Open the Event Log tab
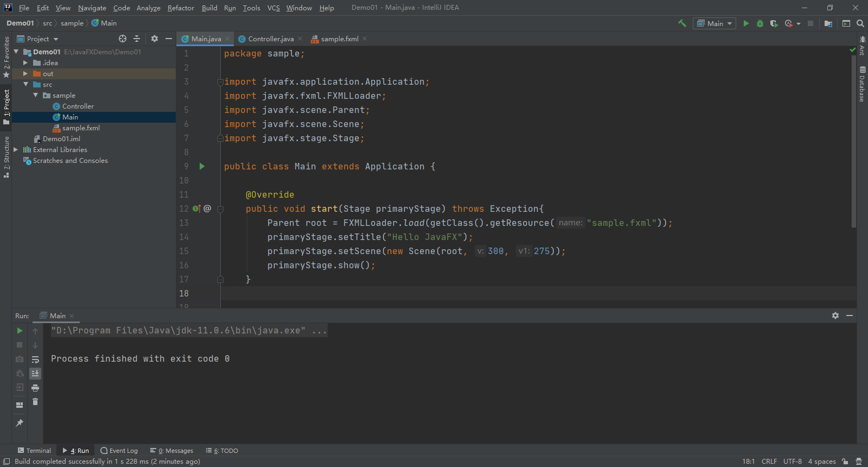 (x=119, y=451)
